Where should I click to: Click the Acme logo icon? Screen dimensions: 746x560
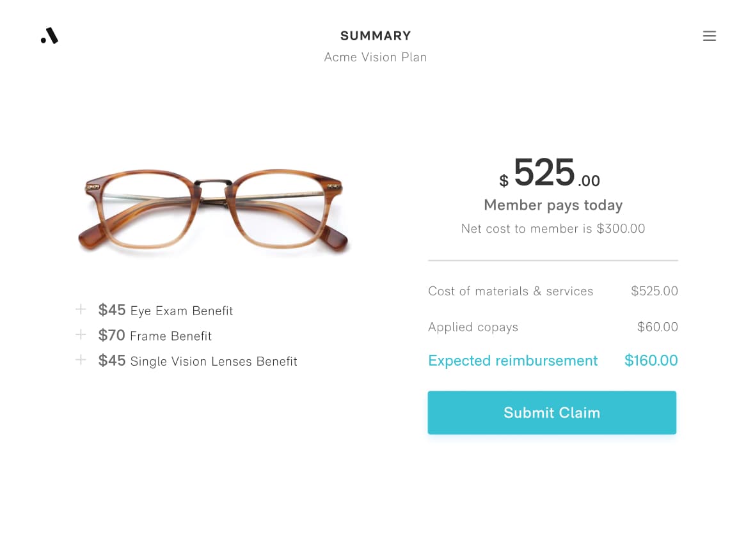(x=49, y=36)
